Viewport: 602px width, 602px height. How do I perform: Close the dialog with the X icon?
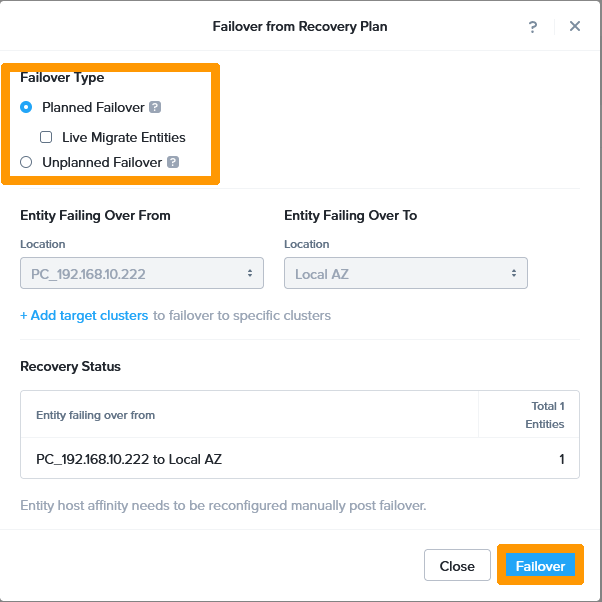[575, 27]
